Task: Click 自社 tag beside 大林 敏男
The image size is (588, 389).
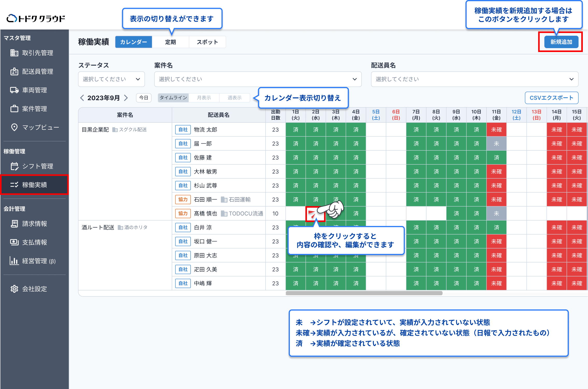Action: tap(183, 172)
